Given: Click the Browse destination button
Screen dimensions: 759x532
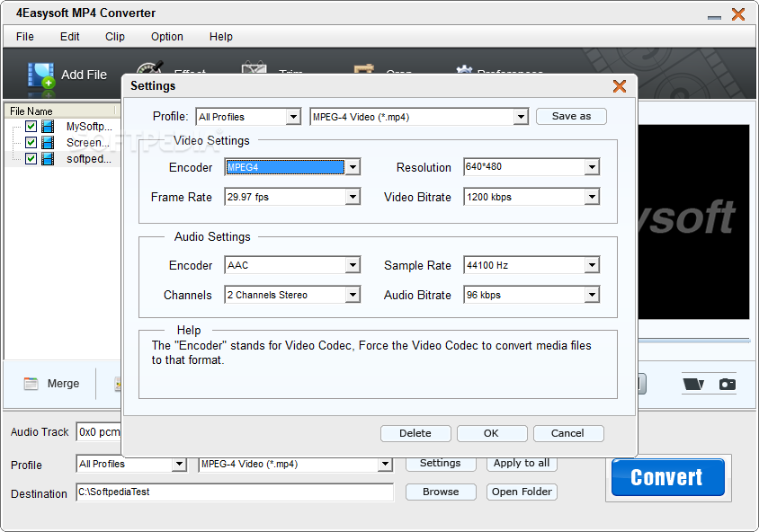Looking at the screenshot, I should [x=441, y=492].
